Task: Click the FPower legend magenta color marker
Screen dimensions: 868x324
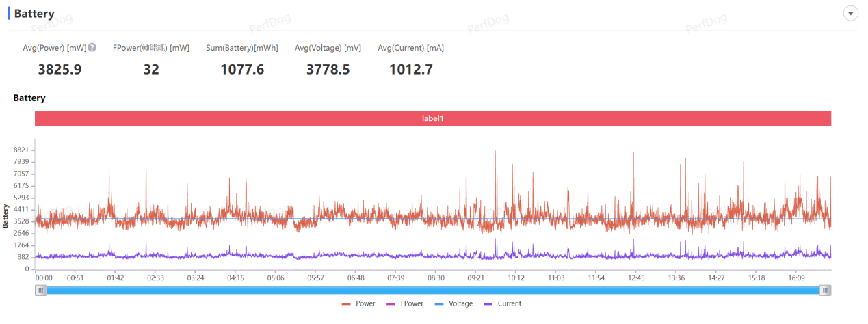Action: [x=391, y=303]
